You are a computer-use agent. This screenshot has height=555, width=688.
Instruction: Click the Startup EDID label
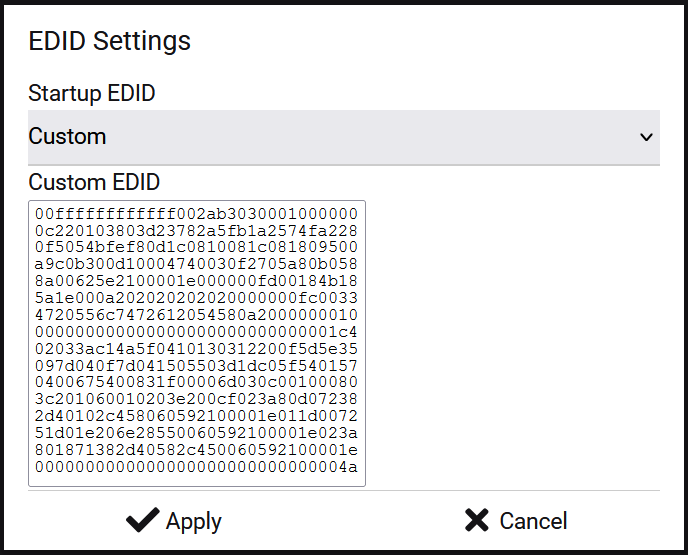pyautogui.click(x=92, y=93)
